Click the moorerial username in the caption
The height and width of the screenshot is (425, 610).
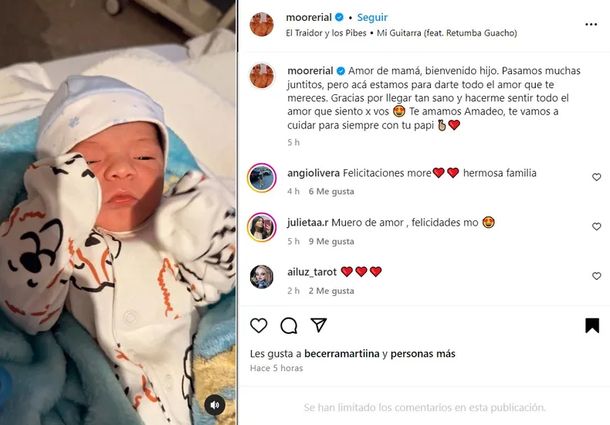[310, 71]
